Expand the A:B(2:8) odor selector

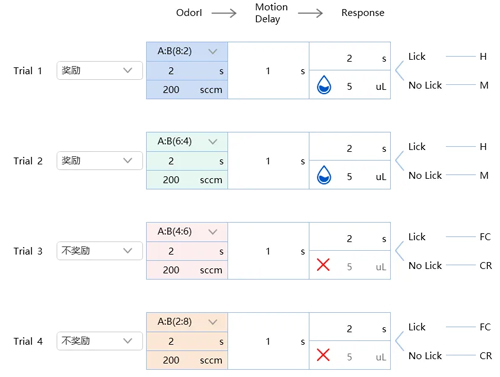(x=187, y=322)
